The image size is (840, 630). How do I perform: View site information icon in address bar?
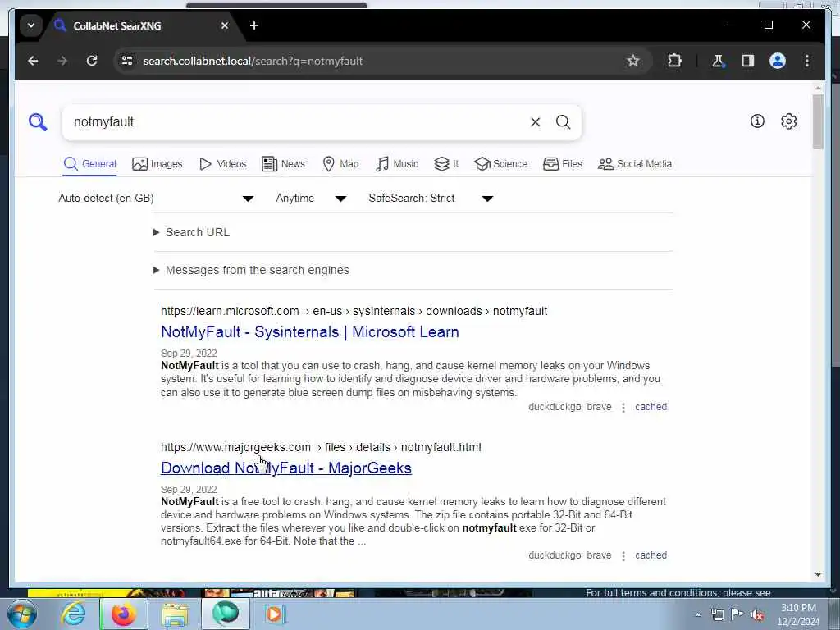tap(127, 61)
